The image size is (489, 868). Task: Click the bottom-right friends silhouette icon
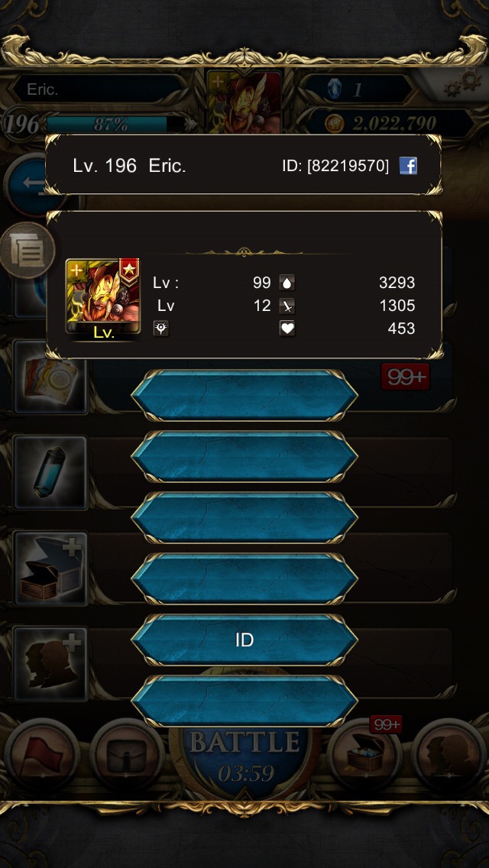pyautogui.click(x=449, y=756)
